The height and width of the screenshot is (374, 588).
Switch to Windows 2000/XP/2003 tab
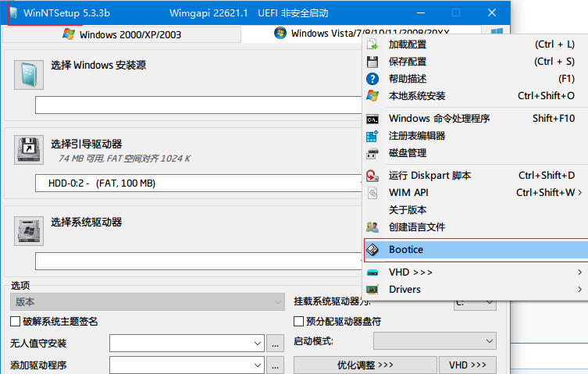(x=123, y=34)
